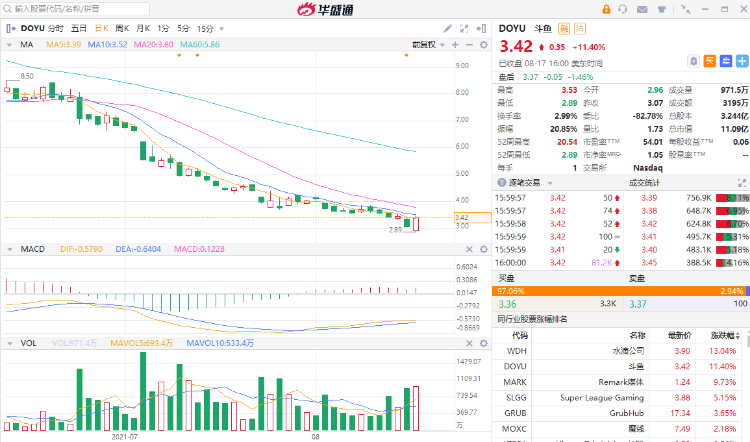Toggle right side panel icon
This screenshot has height=442, width=750.
coord(481,29)
